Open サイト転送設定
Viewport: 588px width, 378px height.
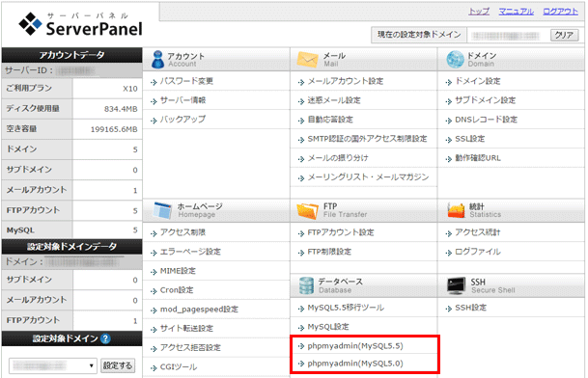click(186, 328)
